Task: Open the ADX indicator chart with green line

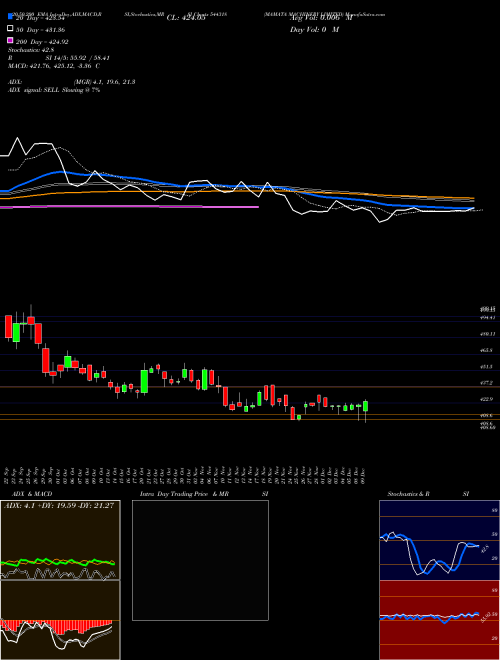Action: click(x=60, y=540)
